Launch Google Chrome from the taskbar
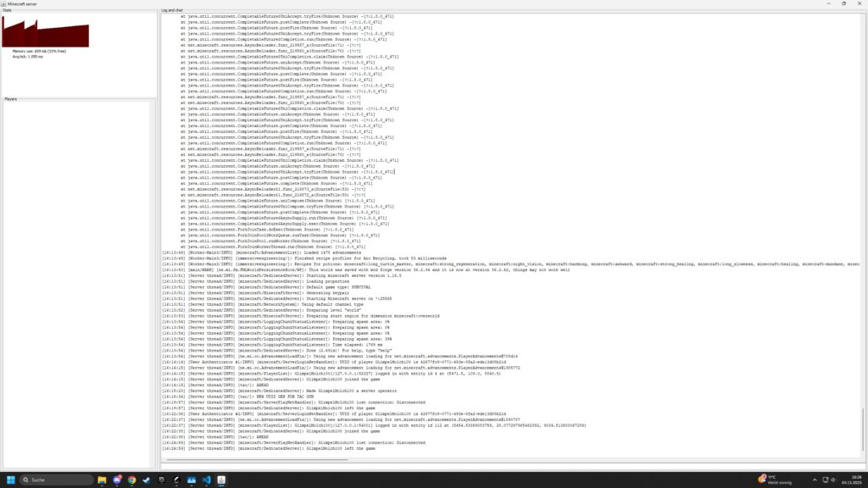Image resolution: width=868 pixels, height=488 pixels. [x=132, y=480]
